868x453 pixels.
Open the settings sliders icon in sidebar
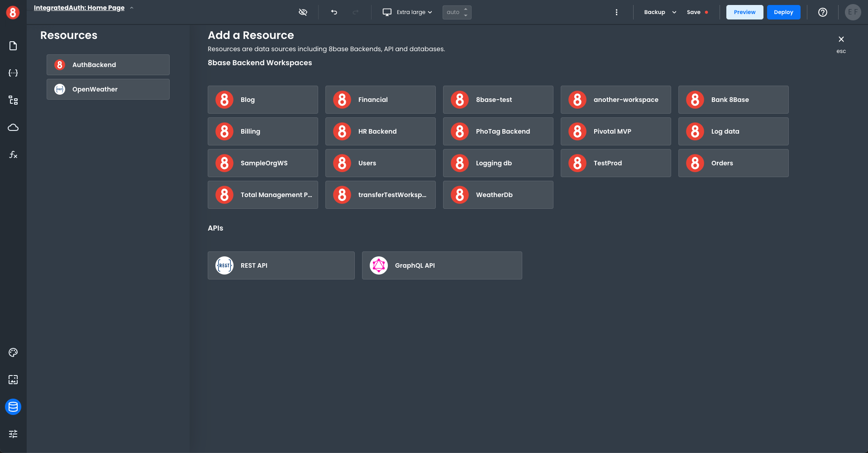pyautogui.click(x=13, y=434)
